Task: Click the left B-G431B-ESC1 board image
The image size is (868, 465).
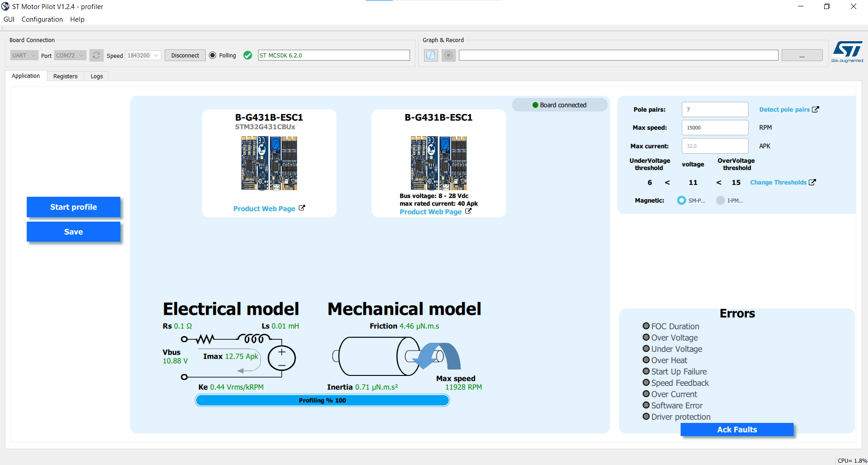Action: 269,163
